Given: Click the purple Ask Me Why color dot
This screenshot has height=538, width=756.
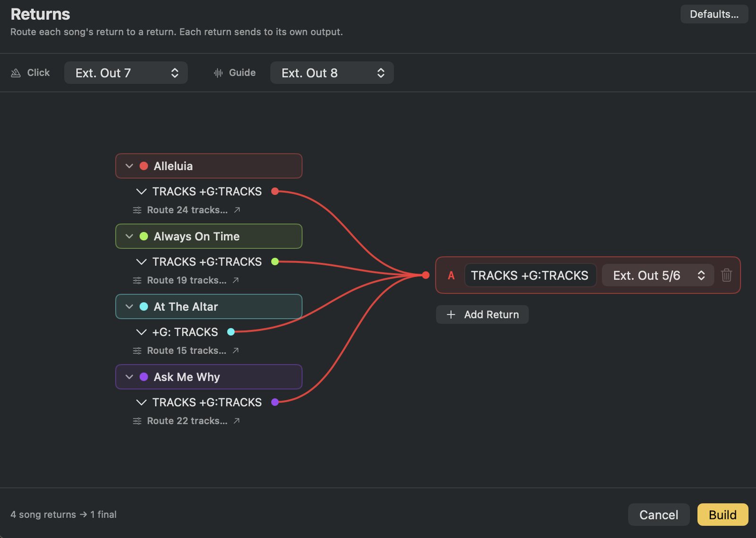Looking at the screenshot, I should pyautogui.click(x=144, y=377).
